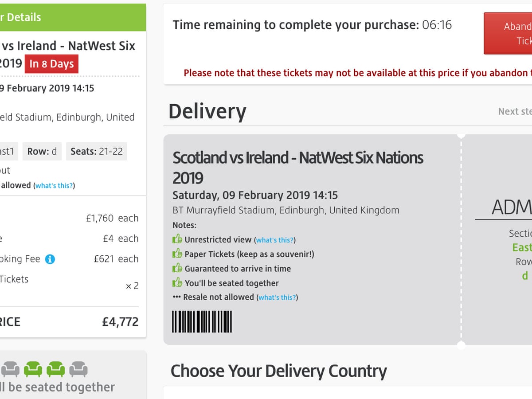This screenshot has width=532, height=399.
Task: Click the Booking Fee info icon
Action: (50, 259)
